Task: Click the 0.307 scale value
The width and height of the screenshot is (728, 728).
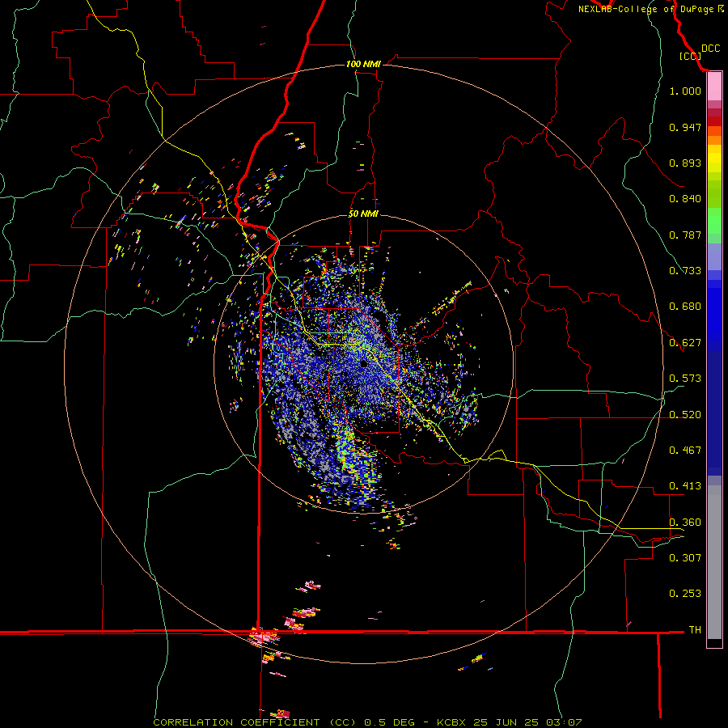Action: point(685,557)
